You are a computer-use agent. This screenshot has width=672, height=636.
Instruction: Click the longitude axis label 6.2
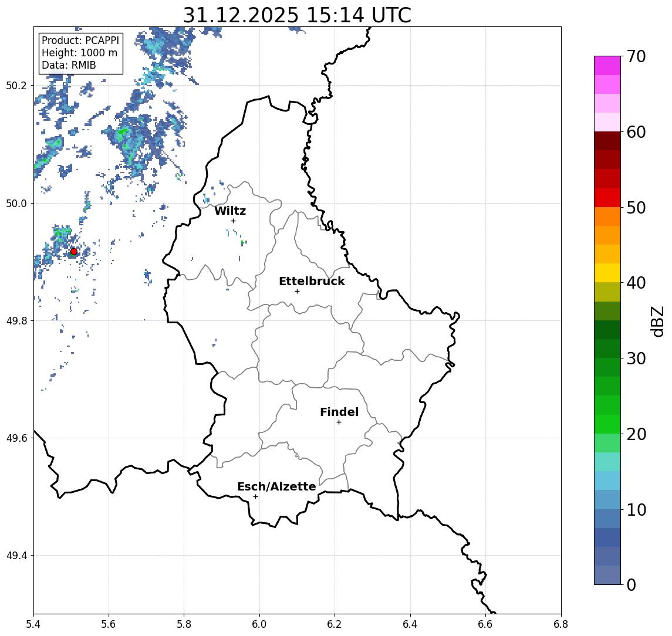tap(335, 624)
